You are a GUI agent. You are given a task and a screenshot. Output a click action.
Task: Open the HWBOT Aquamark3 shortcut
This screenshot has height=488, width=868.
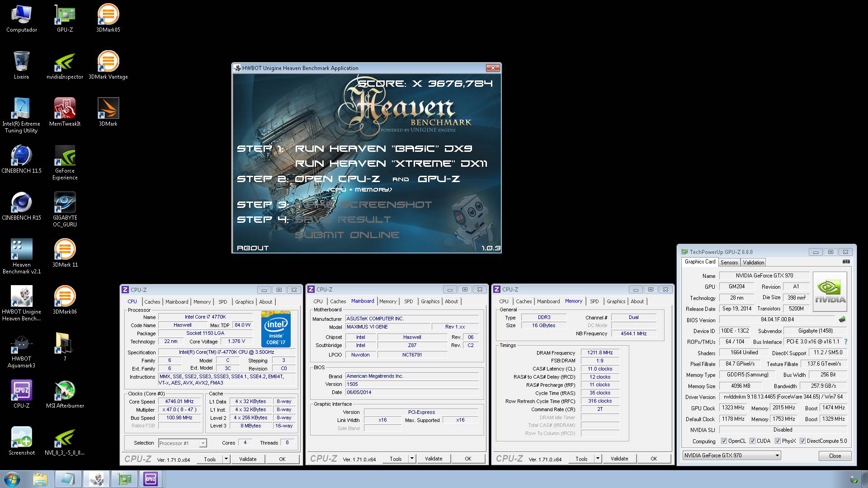click(21, 350)
